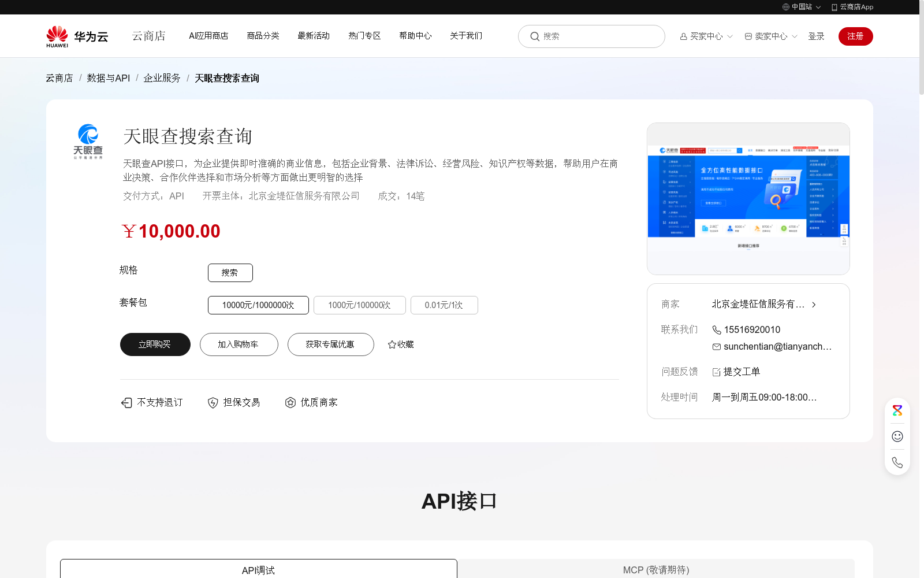
Task: Click the 登录 link
Action: (816, 36)
